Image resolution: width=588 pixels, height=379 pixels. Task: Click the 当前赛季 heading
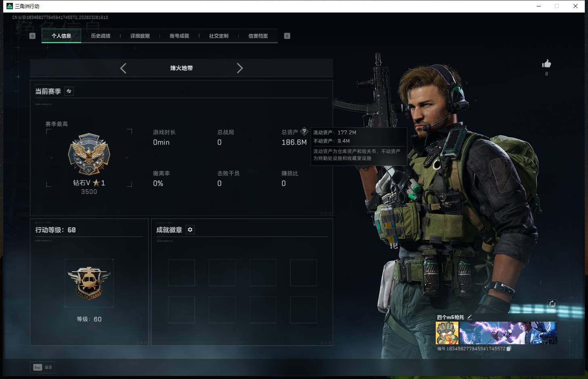click(x=48, y=91)
